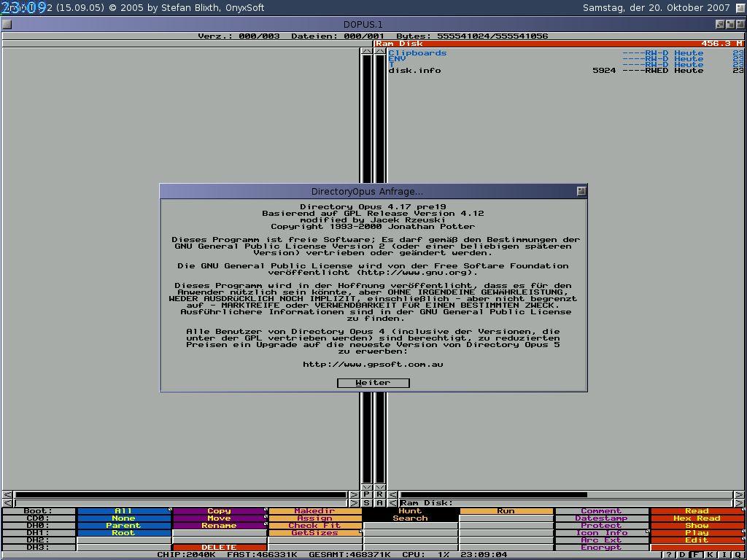This screenshot has width=747, height=560.
Task: Click the '?' help icon in status bar
Action: (x=669, y=555)
